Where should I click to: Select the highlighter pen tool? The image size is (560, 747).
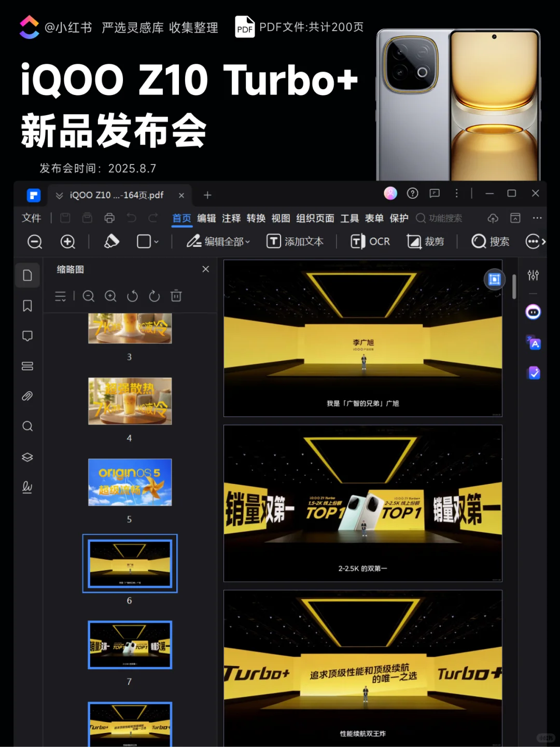coord(111,241)
